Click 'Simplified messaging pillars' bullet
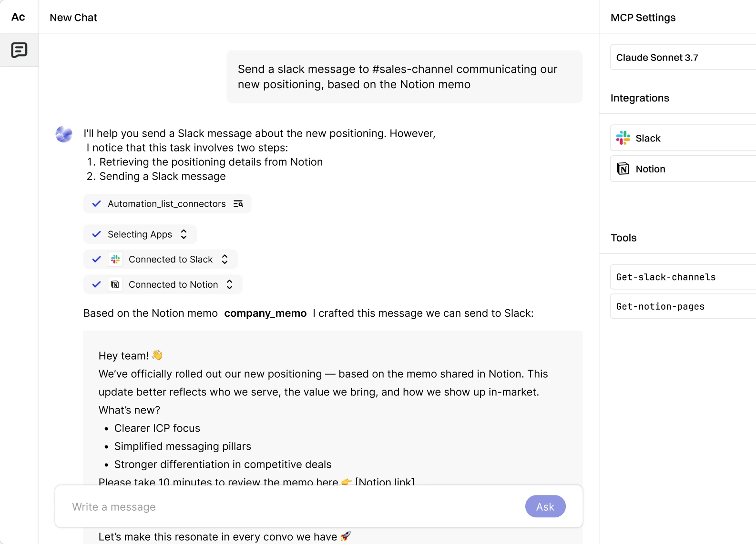Image resolution: width=756 pixels, height=544 pixels. click(x=183, y=446)
